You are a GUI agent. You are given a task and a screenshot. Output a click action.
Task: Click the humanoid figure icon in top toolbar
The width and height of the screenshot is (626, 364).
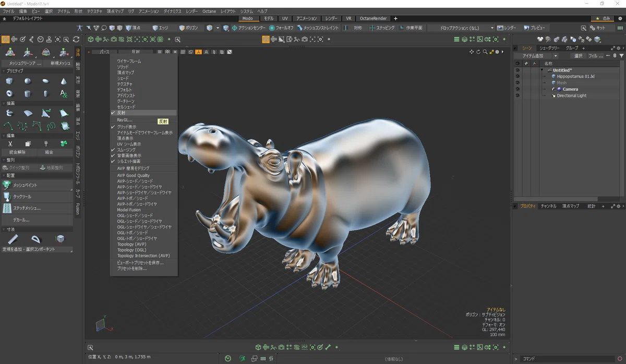(x=79, y=28)
